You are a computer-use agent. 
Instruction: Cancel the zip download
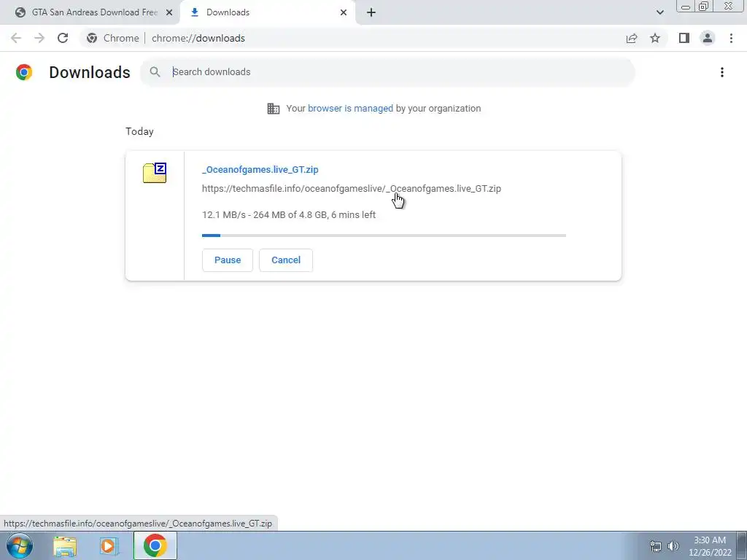[286, 260]
